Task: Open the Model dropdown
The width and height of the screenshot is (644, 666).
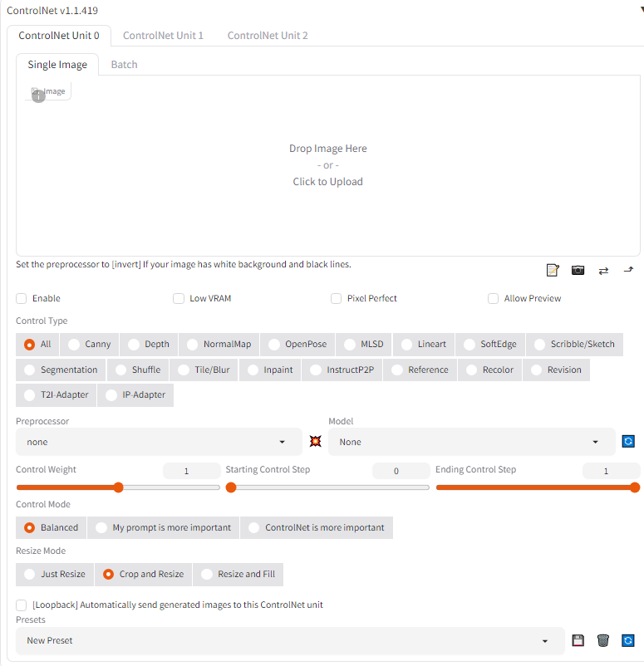Action: click(472, 442)
